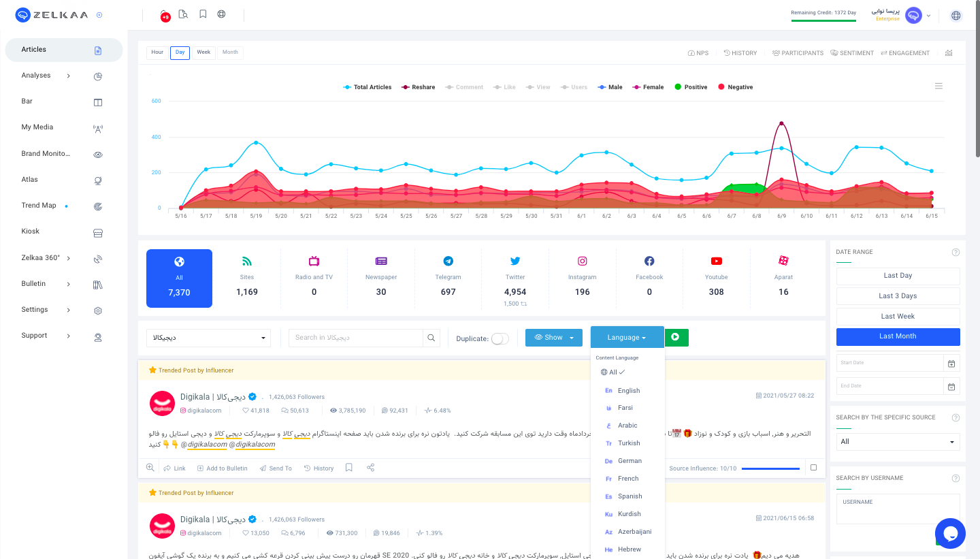The image size is (980, 559).
Task: Toggle the Duplicate switch off or on
Action: click(501, 338)
